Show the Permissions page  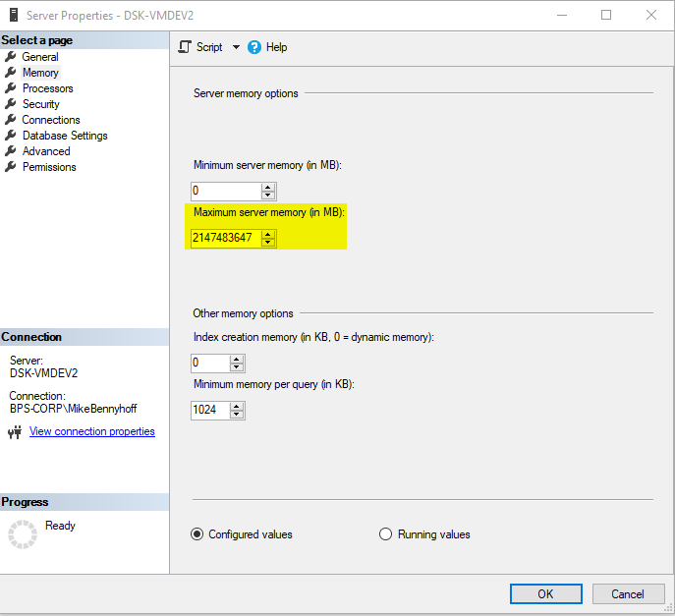click(x=49, y=167)
